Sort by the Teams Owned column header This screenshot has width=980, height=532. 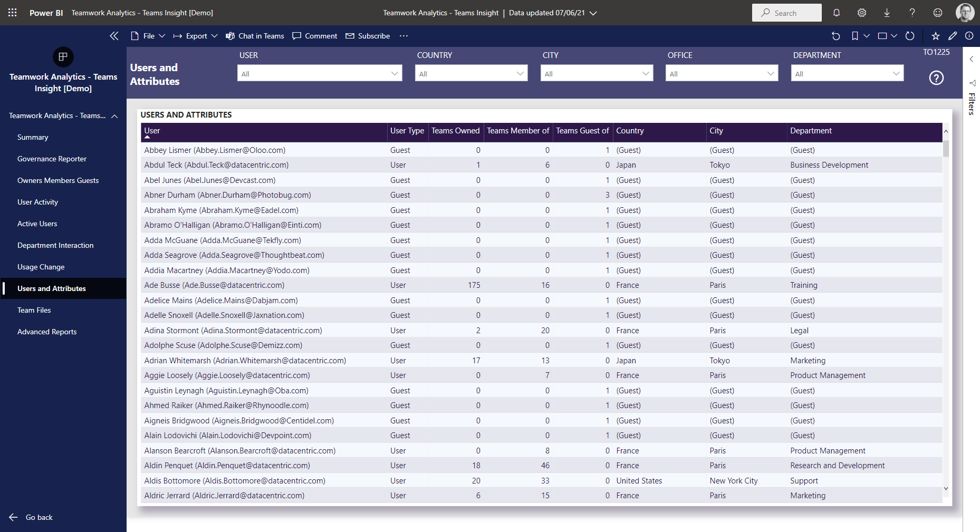point(456,131)
